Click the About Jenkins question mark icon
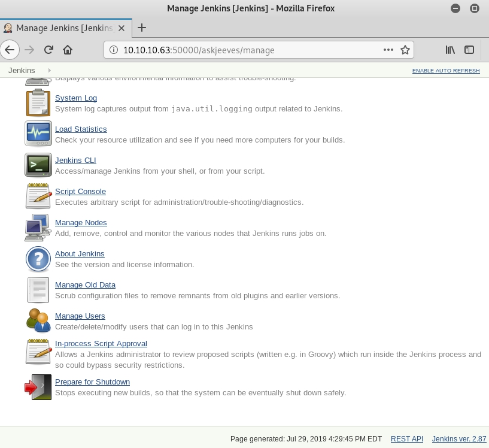Screen dimensions: 489x448 pos(38,259)
